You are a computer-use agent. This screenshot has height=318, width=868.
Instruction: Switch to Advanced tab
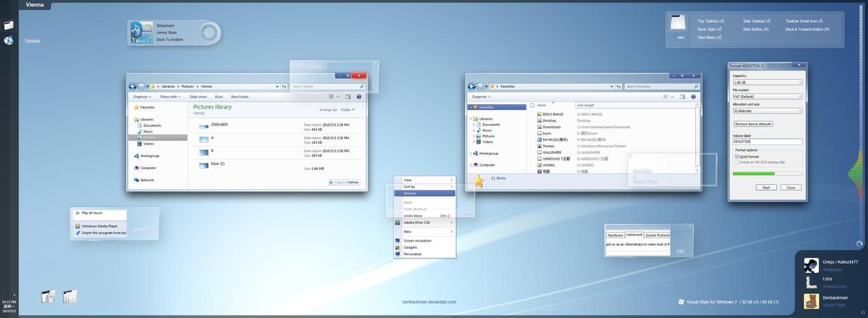[x=634, y=235]
